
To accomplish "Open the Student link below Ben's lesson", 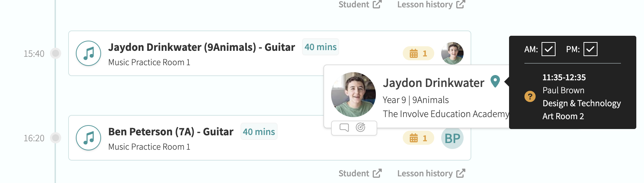I will [360, 173].
